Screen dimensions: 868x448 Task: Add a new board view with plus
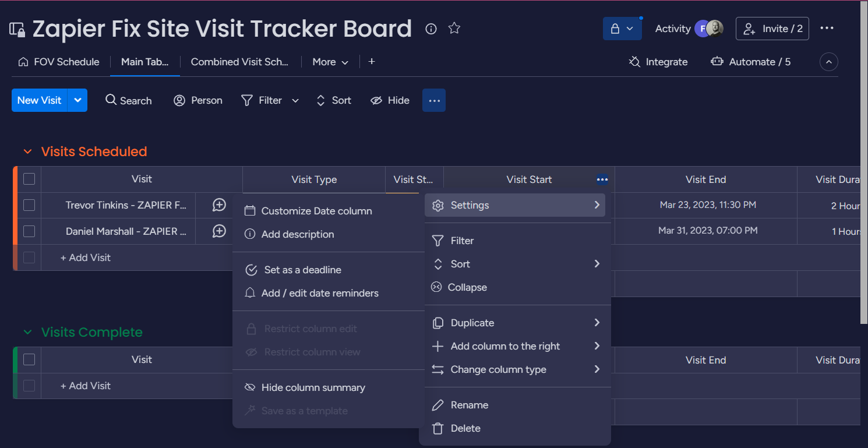[372, 61]
